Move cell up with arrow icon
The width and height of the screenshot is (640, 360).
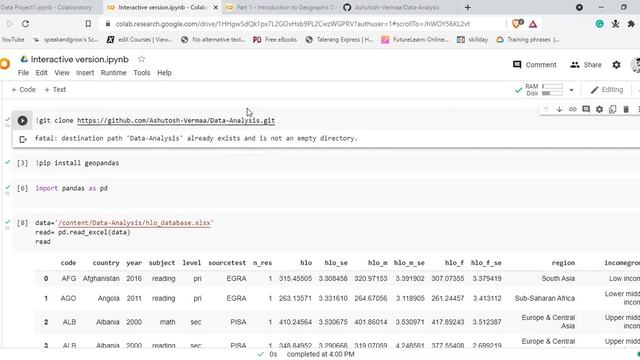tap(546, 109)
